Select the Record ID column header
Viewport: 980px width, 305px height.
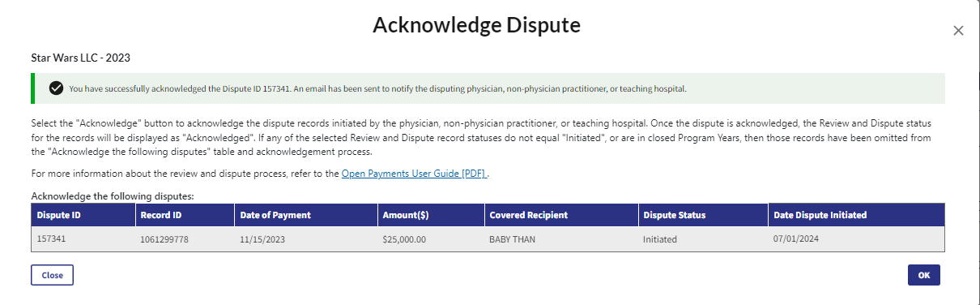coord(185,215)
